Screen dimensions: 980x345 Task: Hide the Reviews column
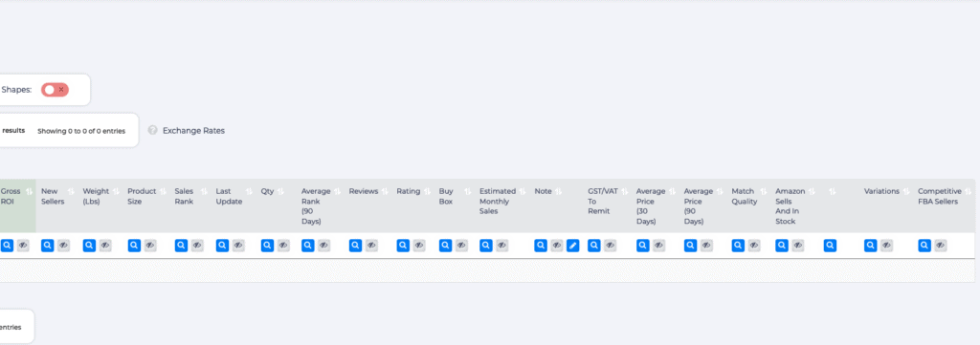click(x=371, y=246)
